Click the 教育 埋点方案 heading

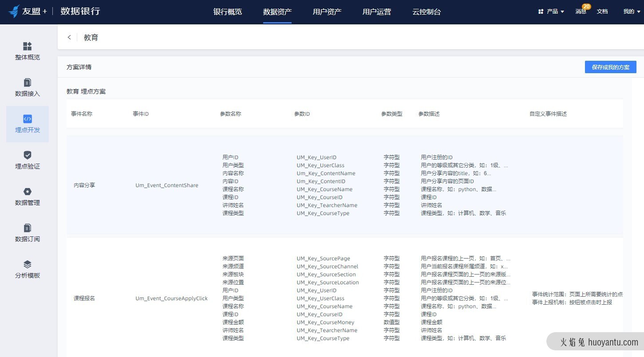[x=86, y=92]
